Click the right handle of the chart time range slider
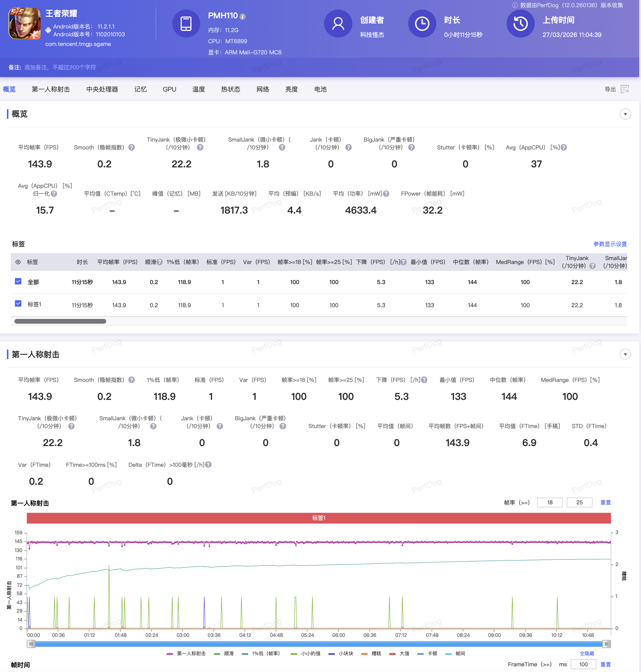Image resolution: width=641 pixels, height=672 pixels. (606, 644)
